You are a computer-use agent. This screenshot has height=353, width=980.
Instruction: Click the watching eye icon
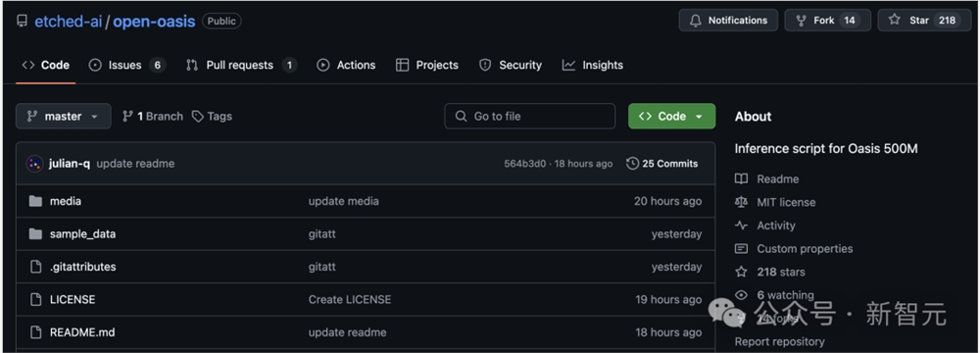click(741, 295)
